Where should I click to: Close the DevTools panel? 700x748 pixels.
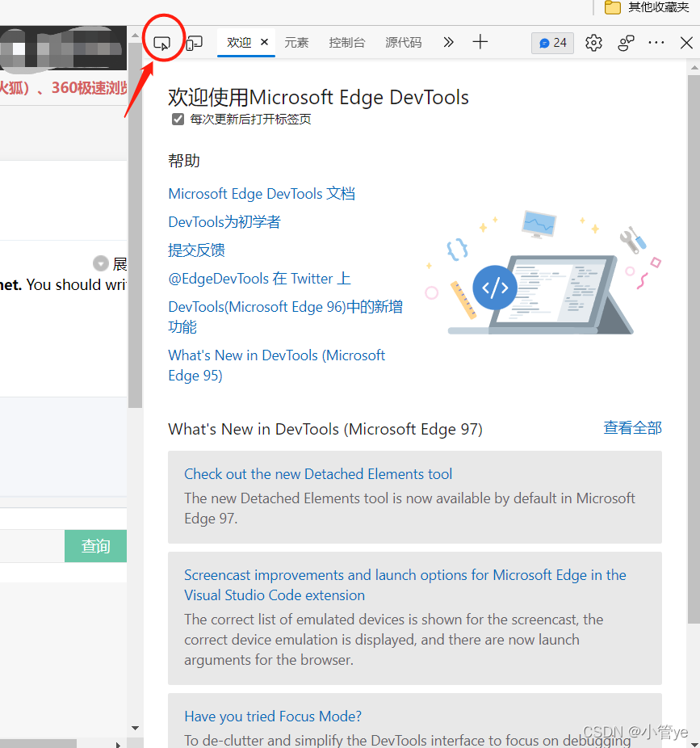click(686, 43)
